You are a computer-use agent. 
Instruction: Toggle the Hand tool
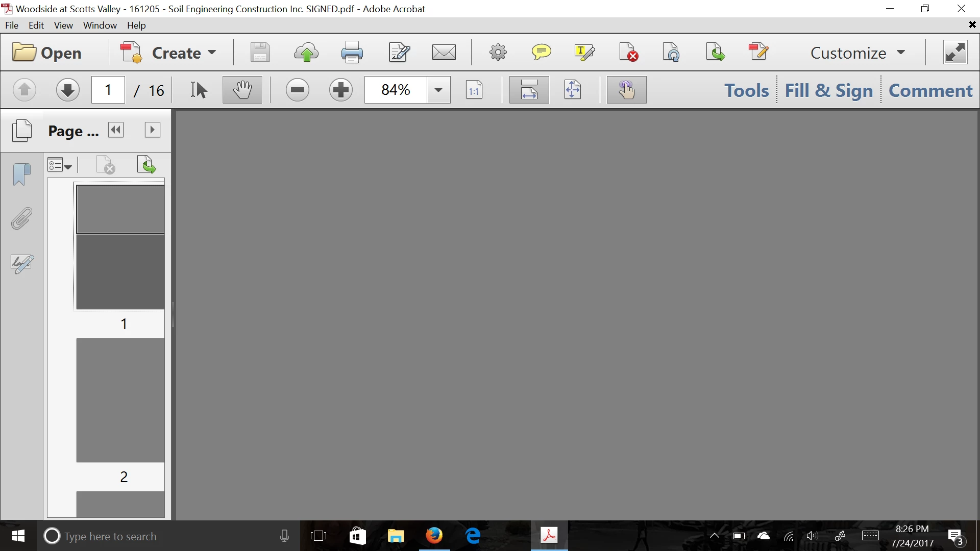(x=242, y=90)
